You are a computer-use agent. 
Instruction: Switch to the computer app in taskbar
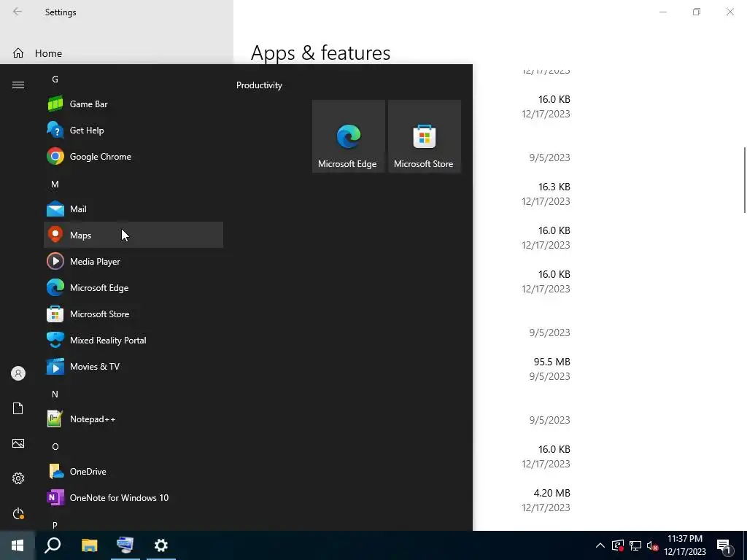click(x=125, y=545)
